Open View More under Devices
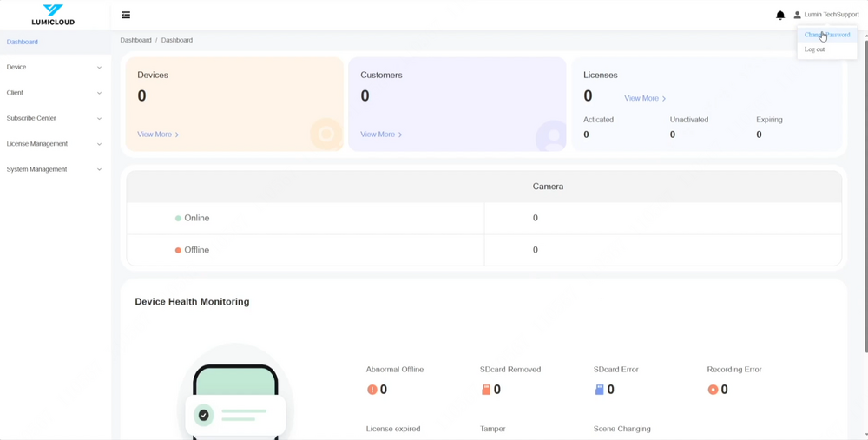The width and height of the screenshot is (868, 440). [x=158, y=135]
